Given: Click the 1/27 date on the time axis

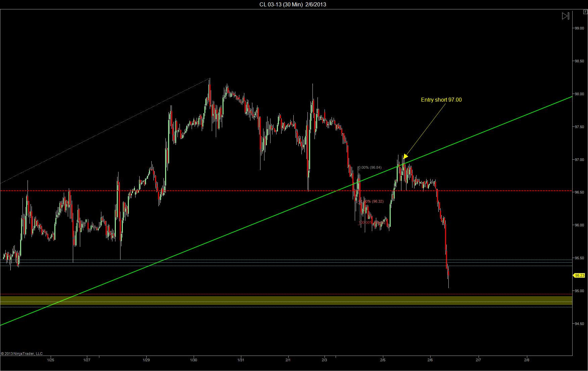Looking at the screenshot, I should click(x=87, y=360).
